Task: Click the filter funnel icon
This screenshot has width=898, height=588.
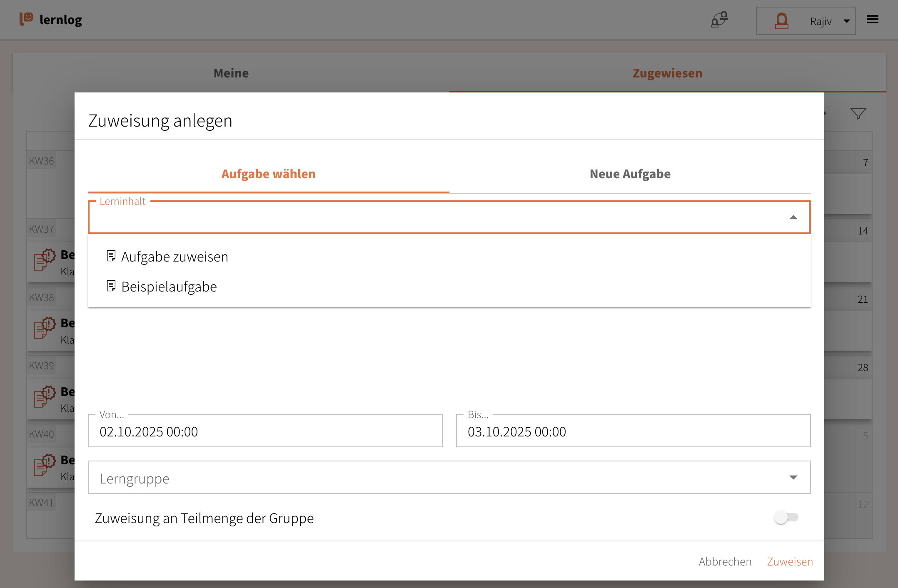Action: coord(858,114)
